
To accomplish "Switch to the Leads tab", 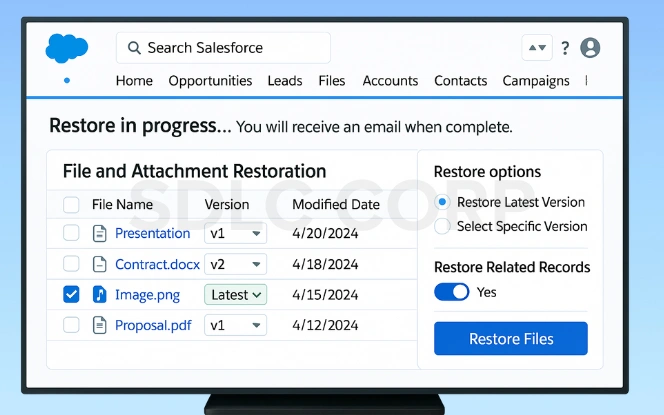I will (285, 81).
